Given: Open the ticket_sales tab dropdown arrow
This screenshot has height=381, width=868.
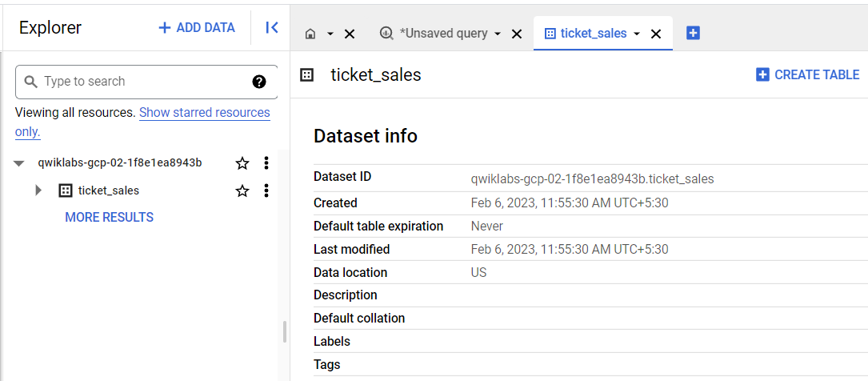Looking at the screenshot, I should (x=637, y=34).
